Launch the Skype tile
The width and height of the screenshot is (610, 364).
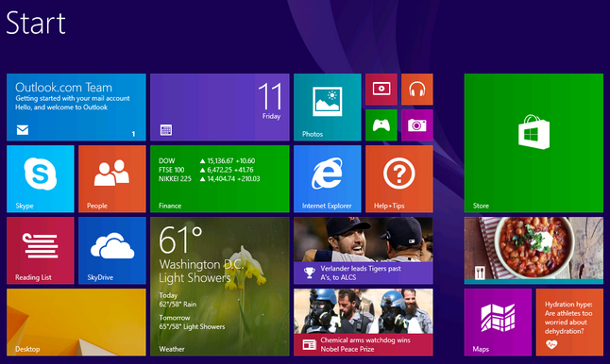tap(41, 178)
